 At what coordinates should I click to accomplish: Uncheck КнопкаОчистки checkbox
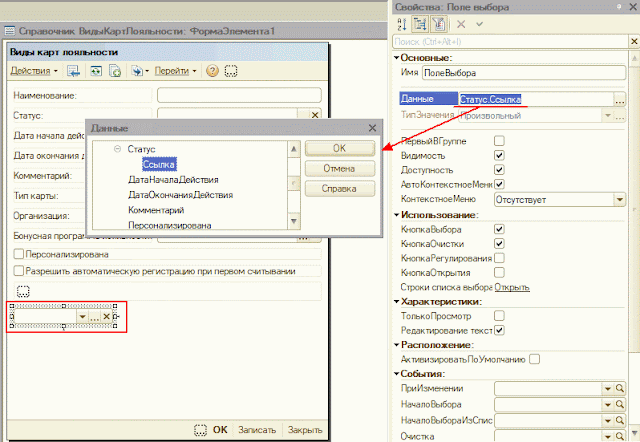click(x=499, y=244)
